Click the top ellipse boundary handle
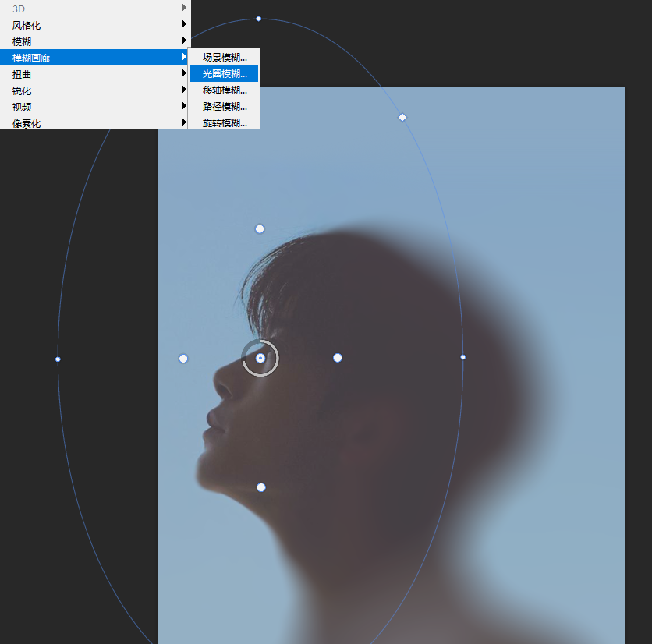The height and width of the screenshot is (644, 652). pos(259,19)
